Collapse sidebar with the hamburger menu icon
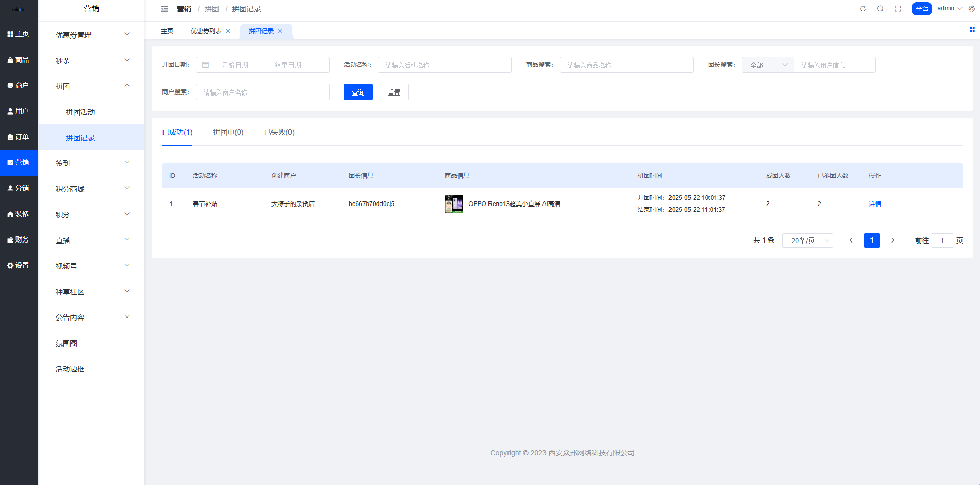The height and width of the screenshot is (485, 980). (x=165, y=9)
